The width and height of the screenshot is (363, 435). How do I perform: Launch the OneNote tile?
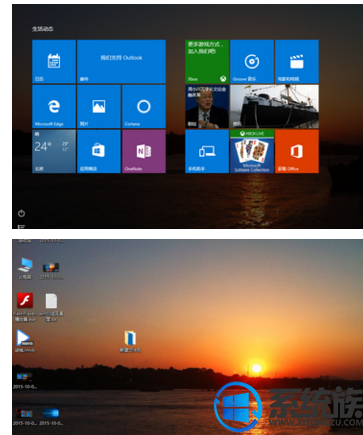(144, 151)
